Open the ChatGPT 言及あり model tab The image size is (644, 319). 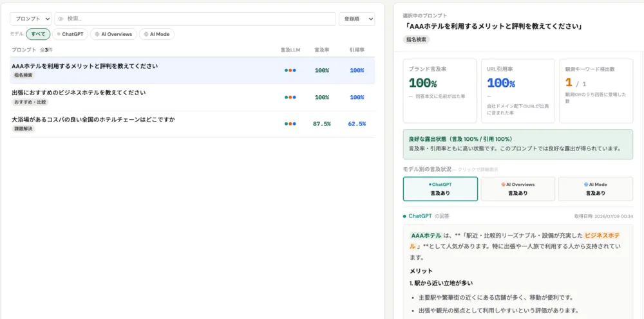(x=440, y=189)
